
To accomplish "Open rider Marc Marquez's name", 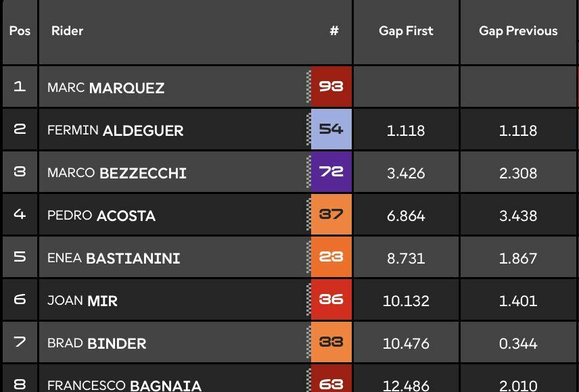I will pyautogui.click(x=106, y=88).
